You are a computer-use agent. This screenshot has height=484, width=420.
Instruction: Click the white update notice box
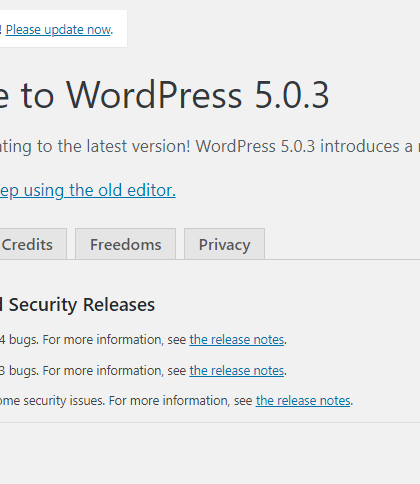(x=63, y=29)
